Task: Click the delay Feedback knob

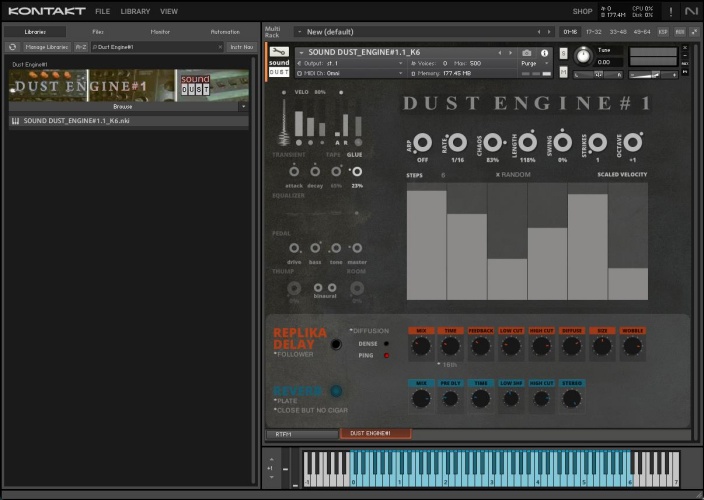Action: click(480, 346)
